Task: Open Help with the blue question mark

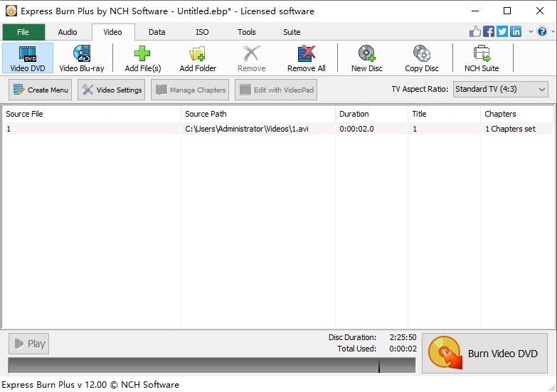Action: 542,31
